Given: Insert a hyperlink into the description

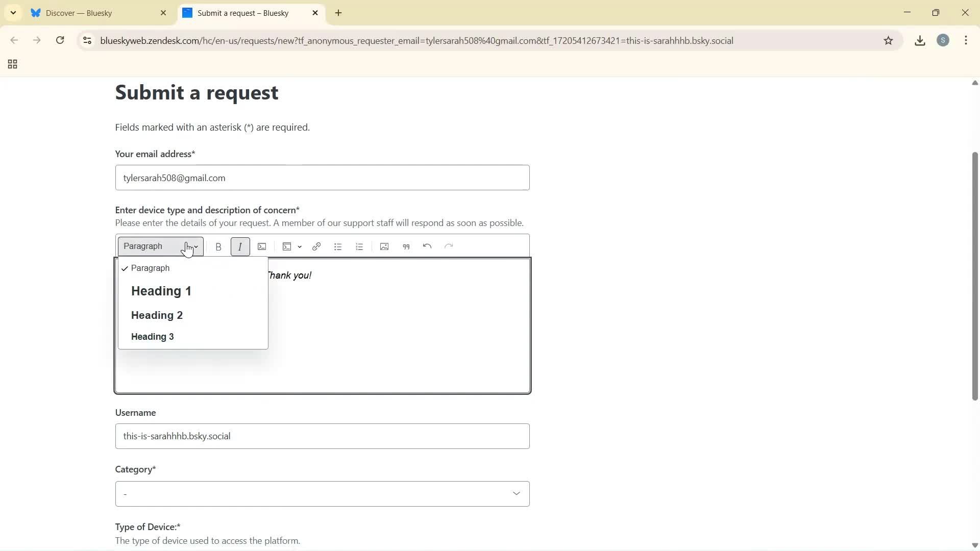Looking at the screenshot, I should click(316, 246).
